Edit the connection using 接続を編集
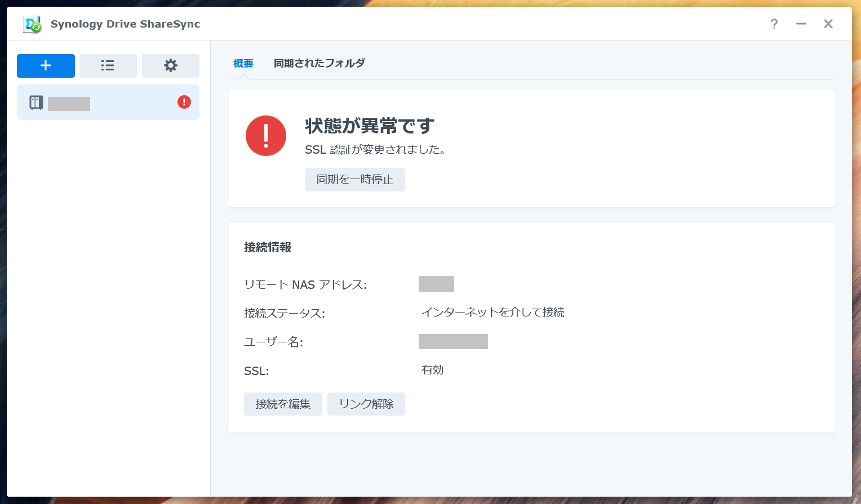Screen dimensions: 861x504 pos(283,404)
